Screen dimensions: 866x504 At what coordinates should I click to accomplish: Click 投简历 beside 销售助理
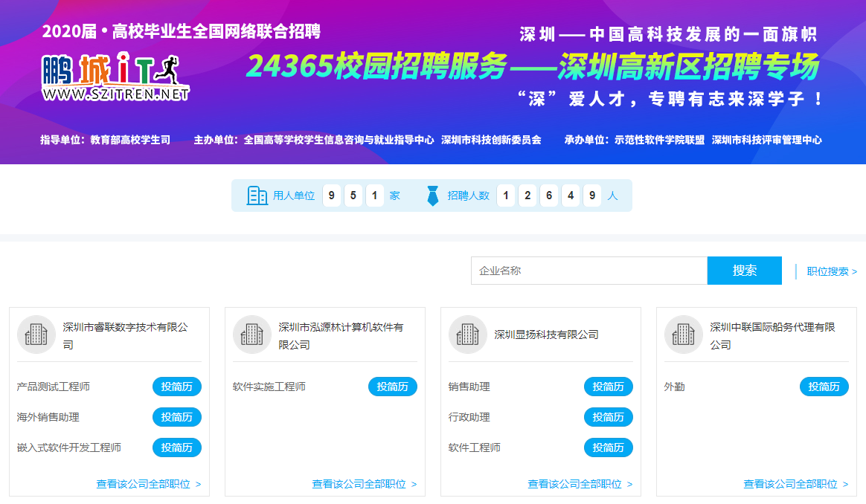point(609,387)
